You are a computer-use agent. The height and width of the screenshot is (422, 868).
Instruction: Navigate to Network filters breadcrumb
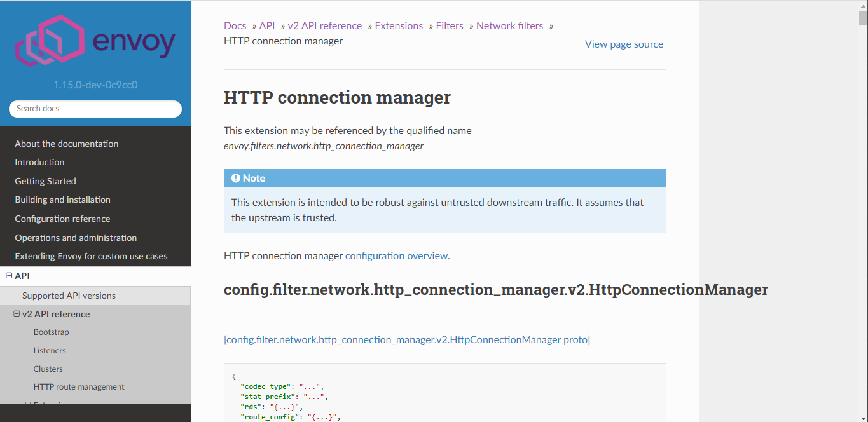[x=509, y=26]
